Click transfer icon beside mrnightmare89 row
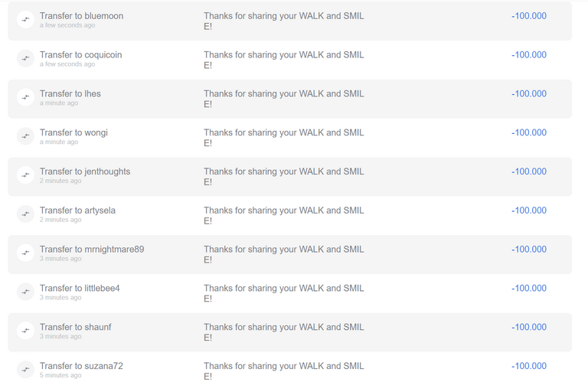The width and height of the screenshot is (588, 382). [25, 253]
